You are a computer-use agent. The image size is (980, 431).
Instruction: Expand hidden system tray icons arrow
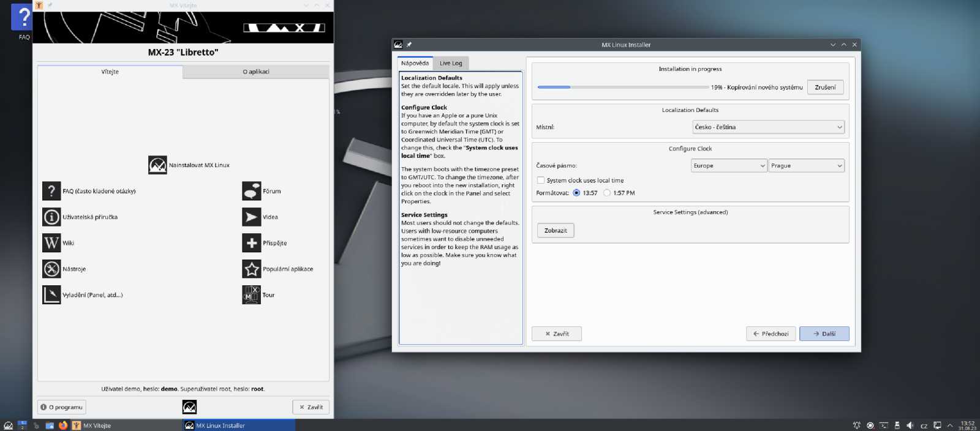pos(950,425)
